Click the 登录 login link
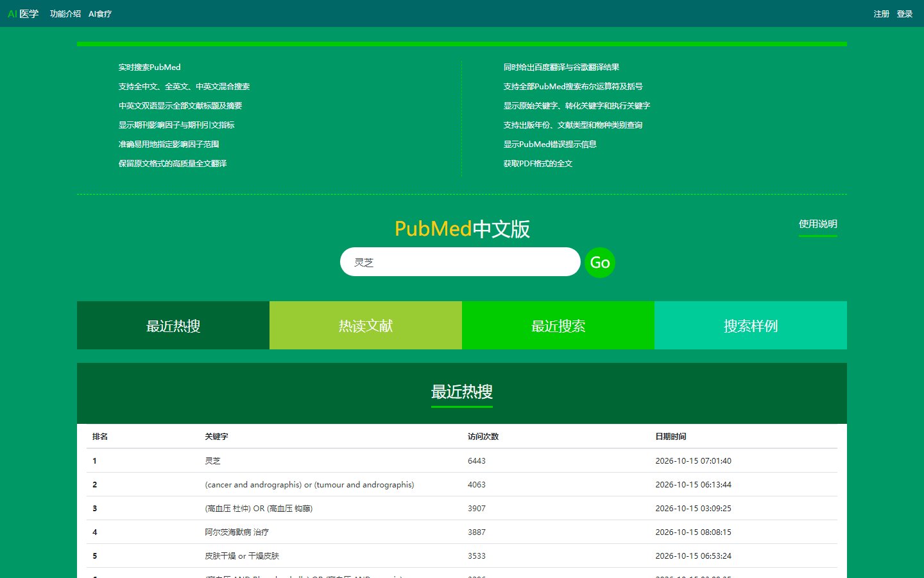924x578 pixels. click(905, 13)
